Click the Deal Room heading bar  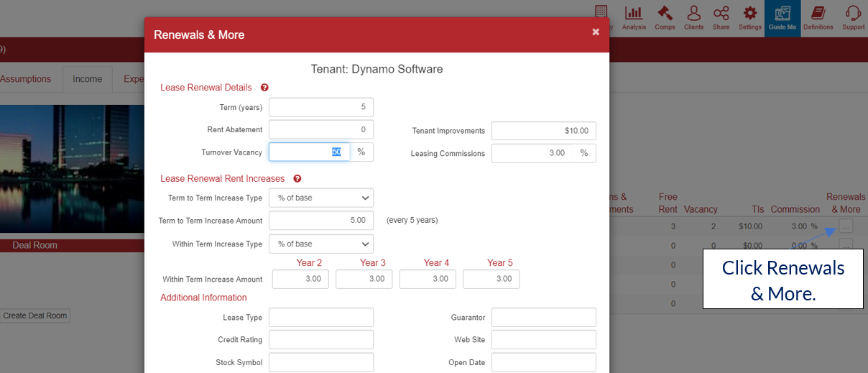tap(72, 245)
